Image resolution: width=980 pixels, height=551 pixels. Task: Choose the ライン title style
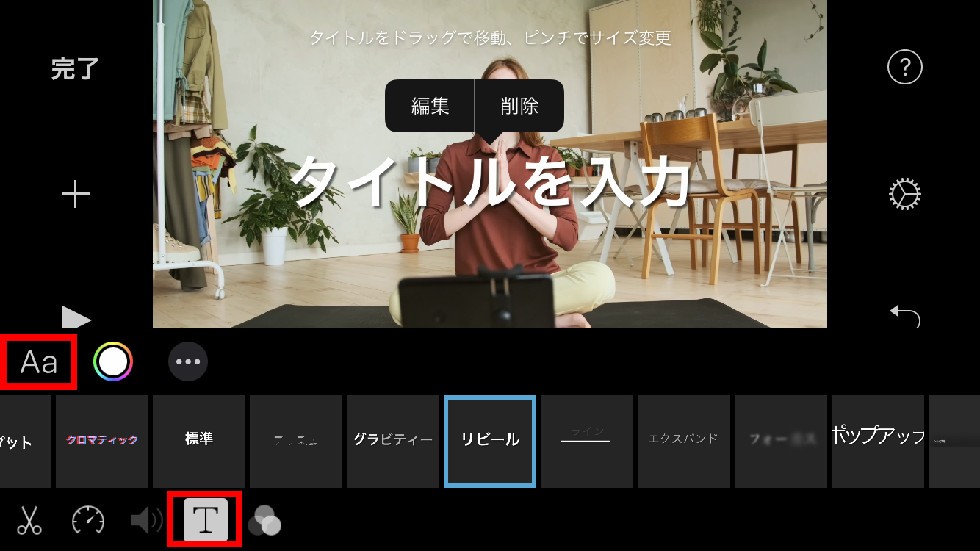click(x=587, y=441)
